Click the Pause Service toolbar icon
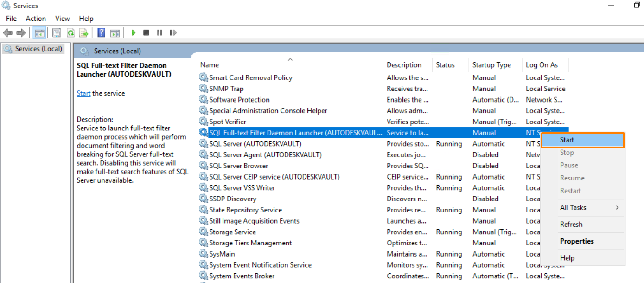 (x=159, y=32)
